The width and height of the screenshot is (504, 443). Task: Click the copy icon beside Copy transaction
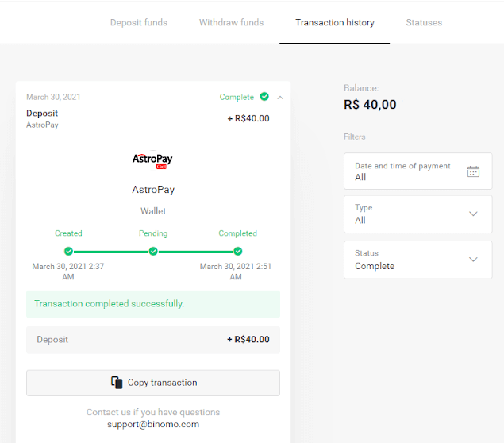point(117,383)
